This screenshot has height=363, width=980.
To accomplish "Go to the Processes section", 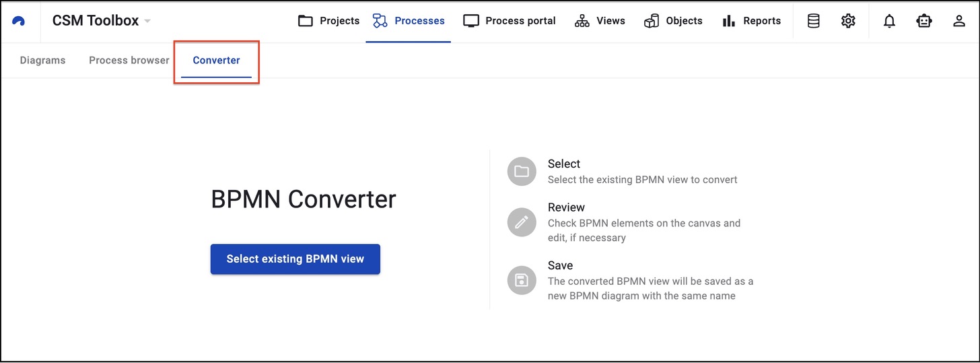I will (x=408, y=21).
